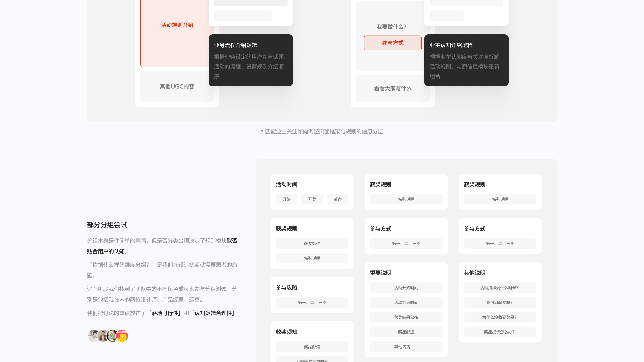Click the 其他UGC内容 block
The width and height of the screenshot is (644, 362).
point(177,86)
